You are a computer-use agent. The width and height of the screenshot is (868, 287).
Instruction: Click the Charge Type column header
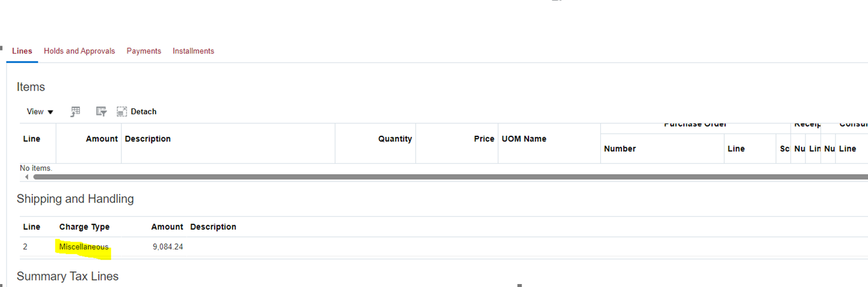tap(84, 227)
